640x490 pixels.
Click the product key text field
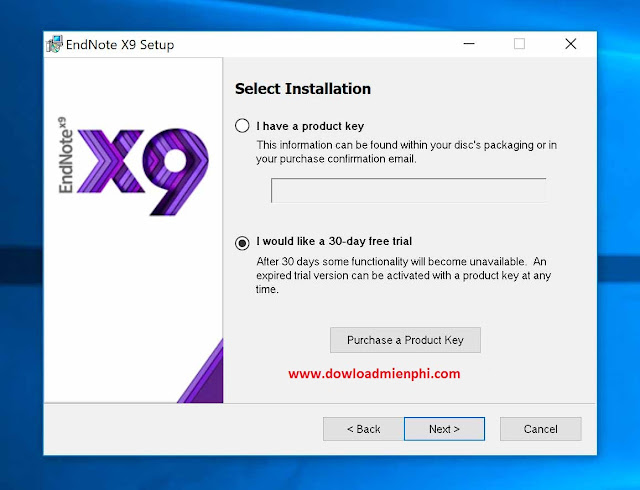408,190
